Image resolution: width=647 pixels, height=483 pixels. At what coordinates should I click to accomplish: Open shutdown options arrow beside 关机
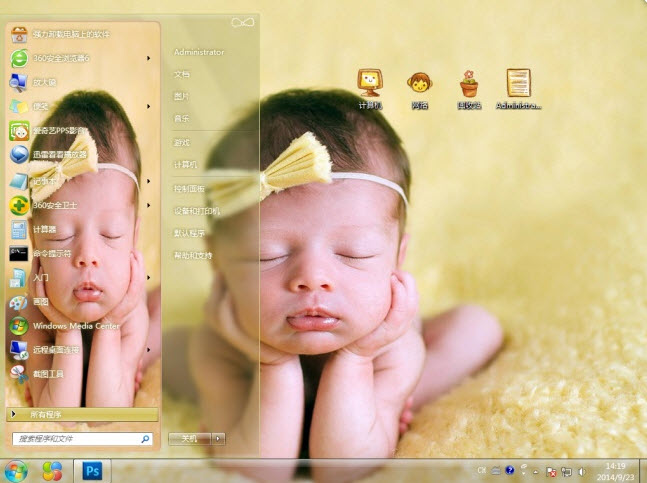[x=219, y=438]
